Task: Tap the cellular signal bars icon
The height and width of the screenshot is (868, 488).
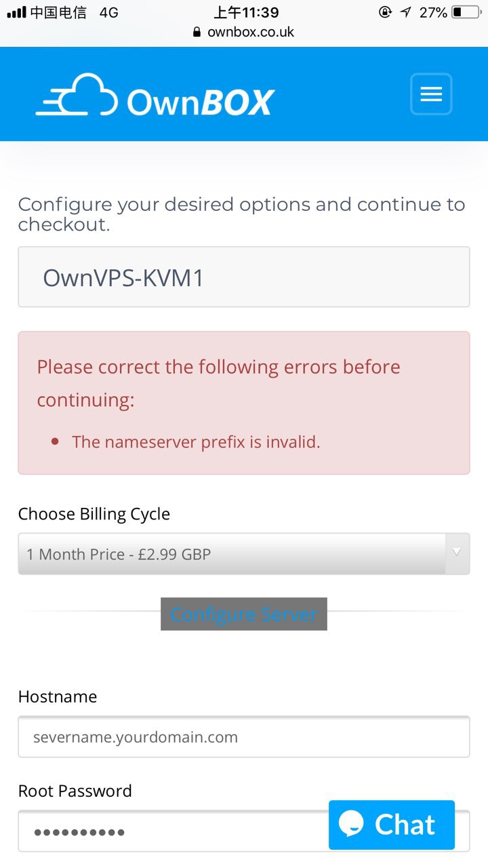Action: (16, 12)
